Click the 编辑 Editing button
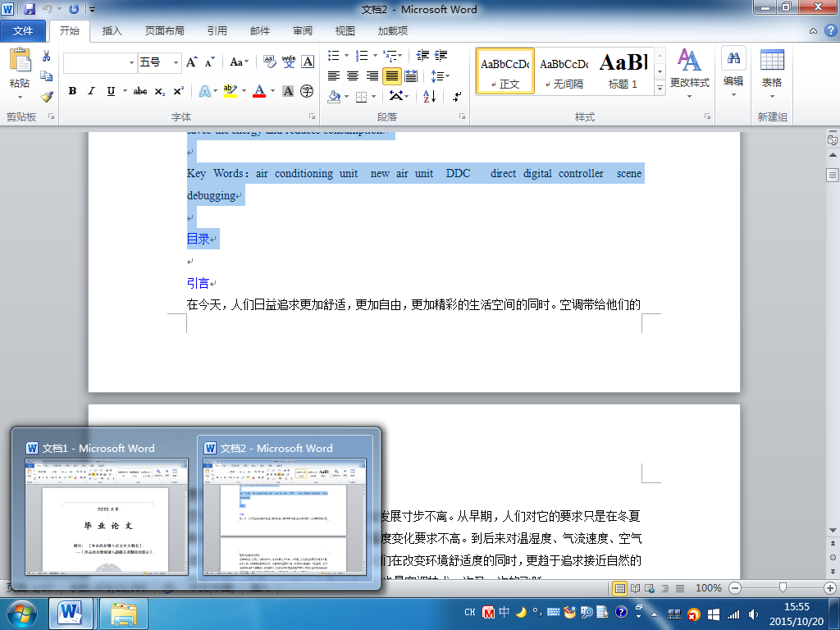This screenshot has width=840, height=630. click(733, 73)
